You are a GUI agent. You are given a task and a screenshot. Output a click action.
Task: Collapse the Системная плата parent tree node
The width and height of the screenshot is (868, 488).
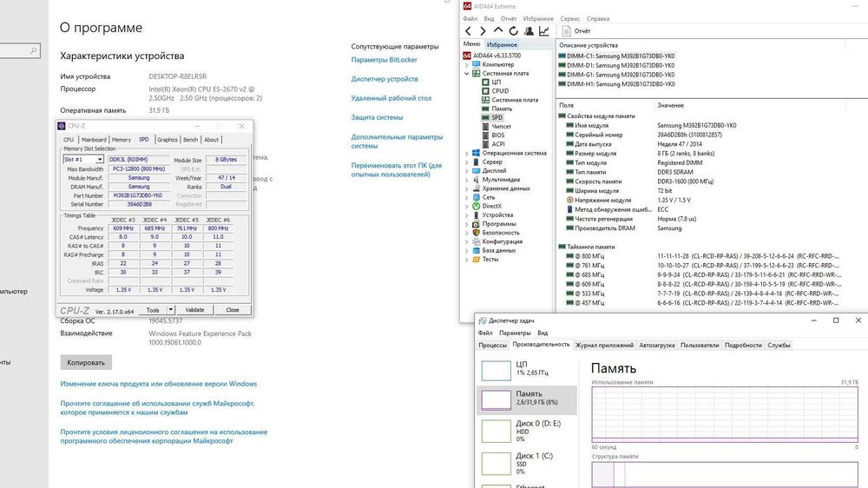tap(467, 73)
